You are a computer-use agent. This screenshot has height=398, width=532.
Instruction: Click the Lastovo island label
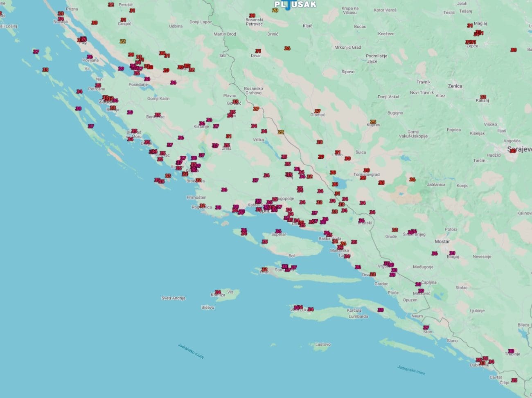(x=323, y=344)
